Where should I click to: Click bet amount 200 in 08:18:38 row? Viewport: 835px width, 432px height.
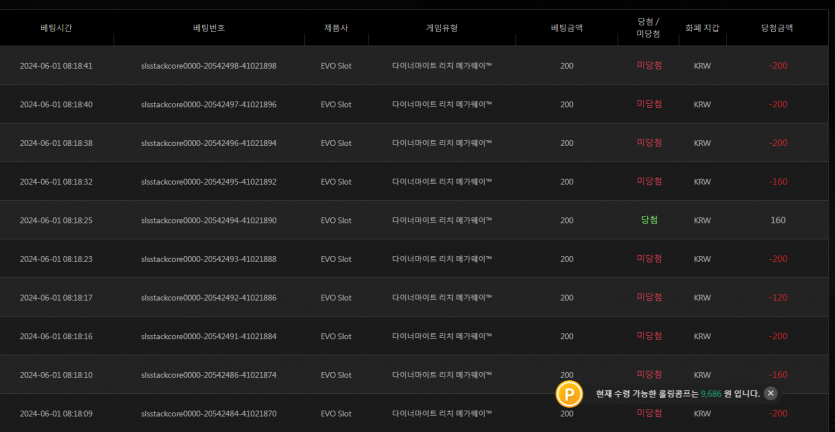[567, 143]
